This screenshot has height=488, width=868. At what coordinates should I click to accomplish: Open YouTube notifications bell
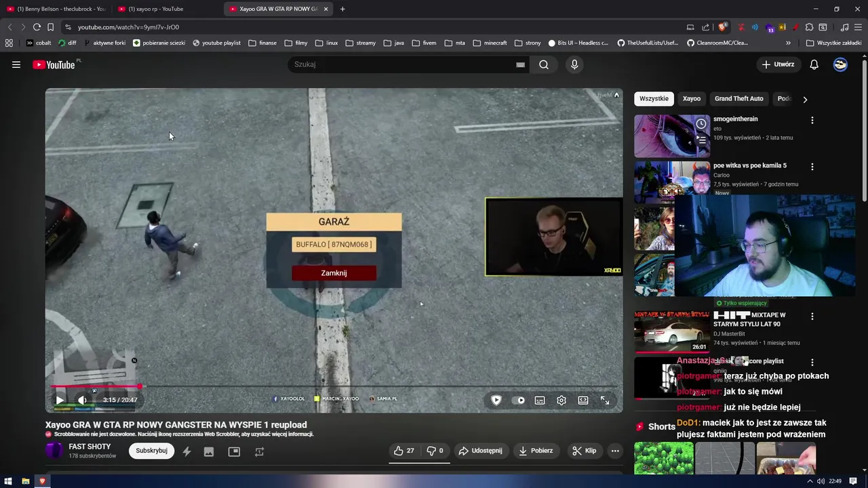[814, 64]
